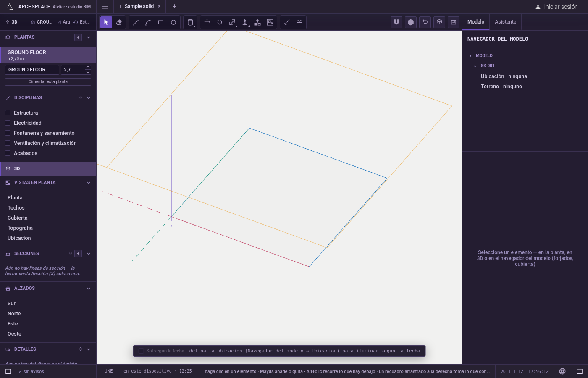The image size is (588, 378).
Task: Collapse the DISCIPLINAS section chevron
Action: coord(89,98)
